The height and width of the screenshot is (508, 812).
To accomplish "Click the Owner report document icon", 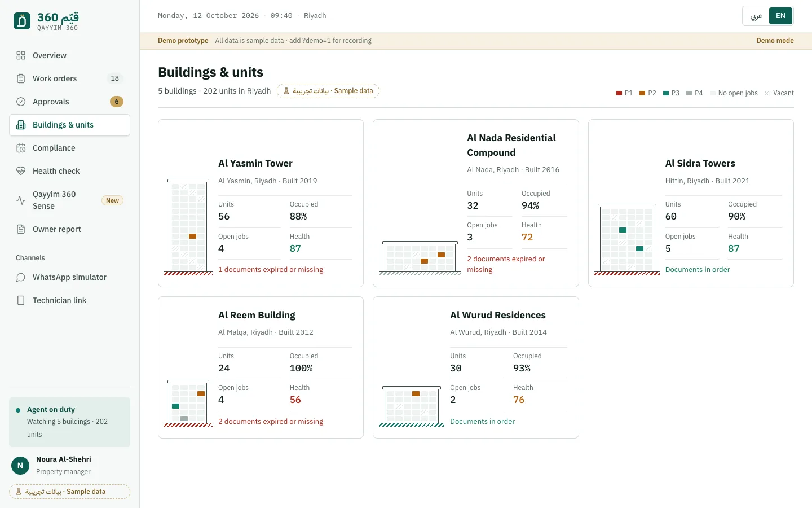I will [21, 229].
